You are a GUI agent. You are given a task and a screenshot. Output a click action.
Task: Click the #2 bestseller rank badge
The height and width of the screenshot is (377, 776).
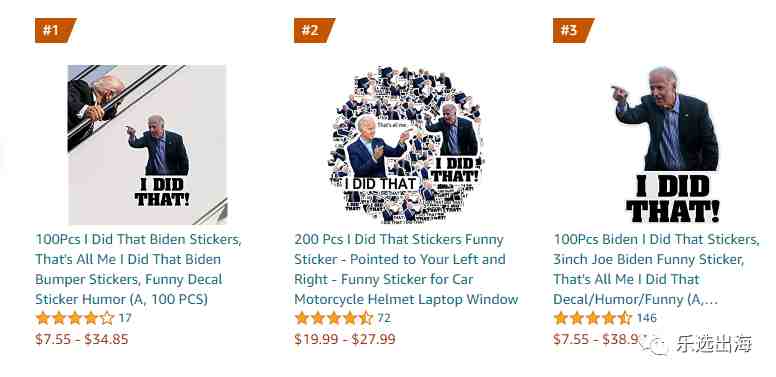click(x=314, y=30)
